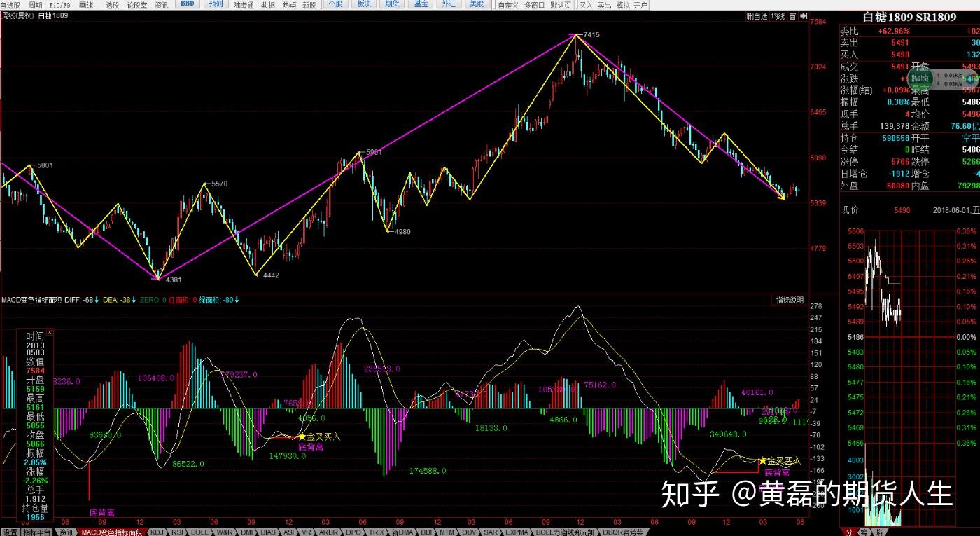Switch to 个股 market button
980x536 pixels.
(335, 4)
